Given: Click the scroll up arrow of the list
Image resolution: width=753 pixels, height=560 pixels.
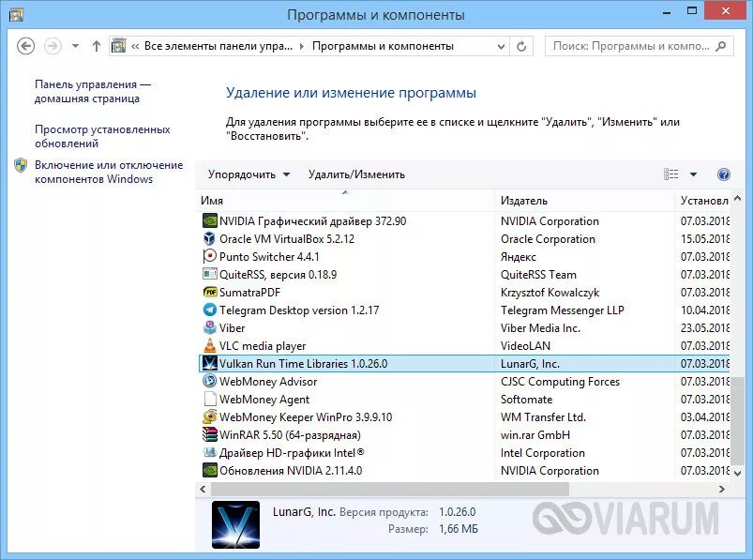Looking at the screenshot, I should pos(738,198).
